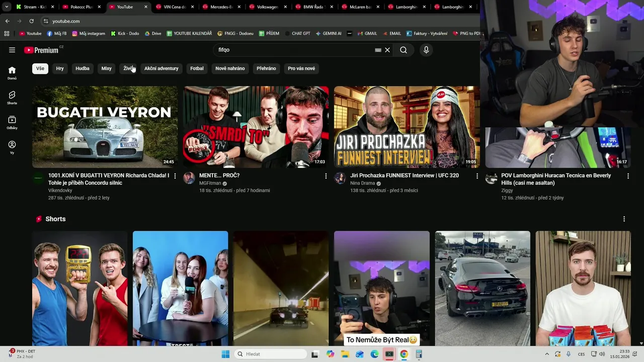Open the YOUTUBE KALENDÁŘ bookmark
Viewport: 644px width, 362px height.
pos(189,33)
